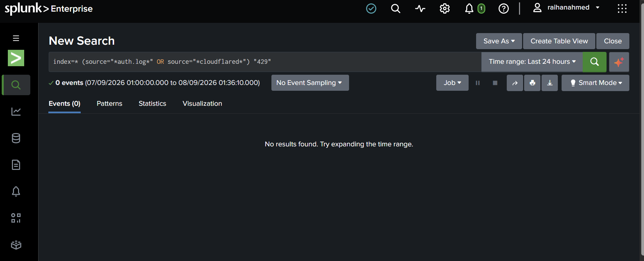Open No Event Sampling dropdown
Screen dimensions: 644x261
(310, 83)
